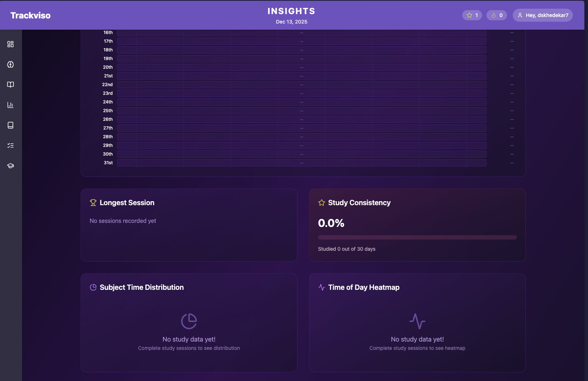Open the open-book subjects icon in sidebar

click(10, 85)
